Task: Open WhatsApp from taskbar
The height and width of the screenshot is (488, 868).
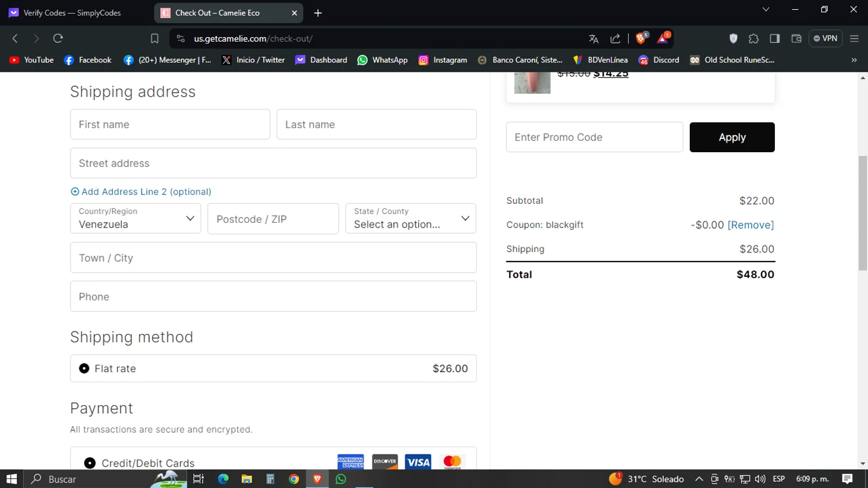Action: [x=341, y=479]
